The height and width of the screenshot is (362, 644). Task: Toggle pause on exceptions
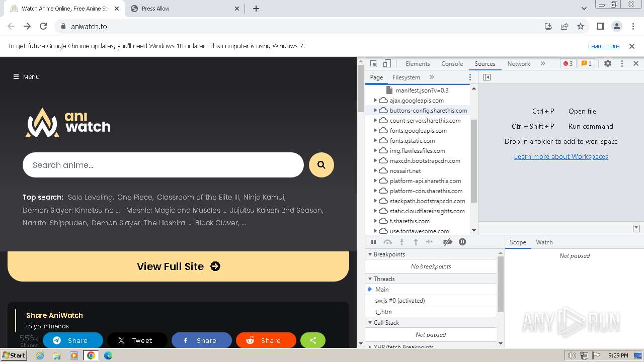click(462, 242)
